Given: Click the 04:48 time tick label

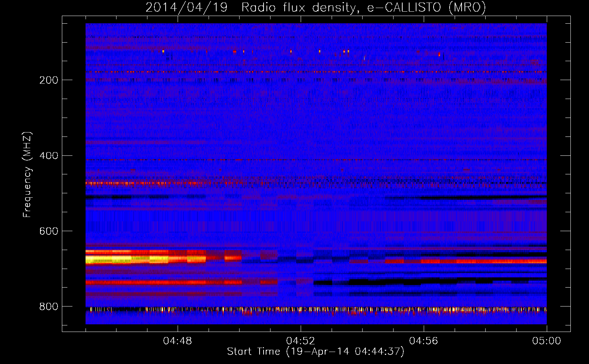Looking at the screenshot, I should (x=178, y=341).
